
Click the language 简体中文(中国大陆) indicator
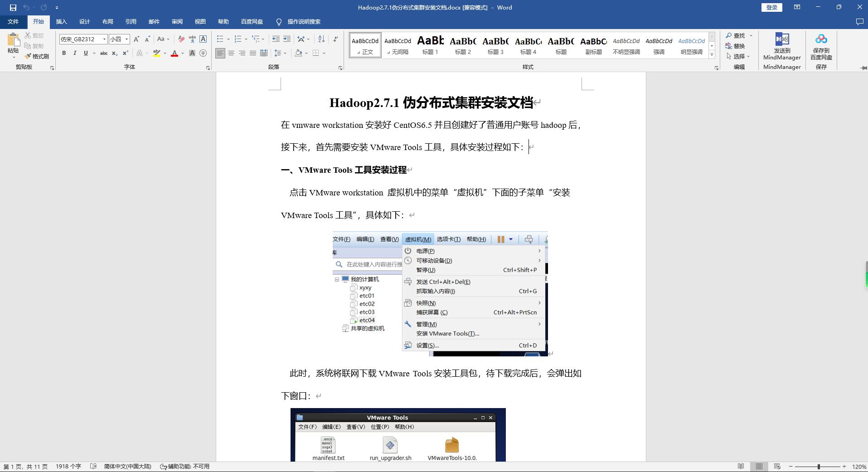[x=127, y=466]
